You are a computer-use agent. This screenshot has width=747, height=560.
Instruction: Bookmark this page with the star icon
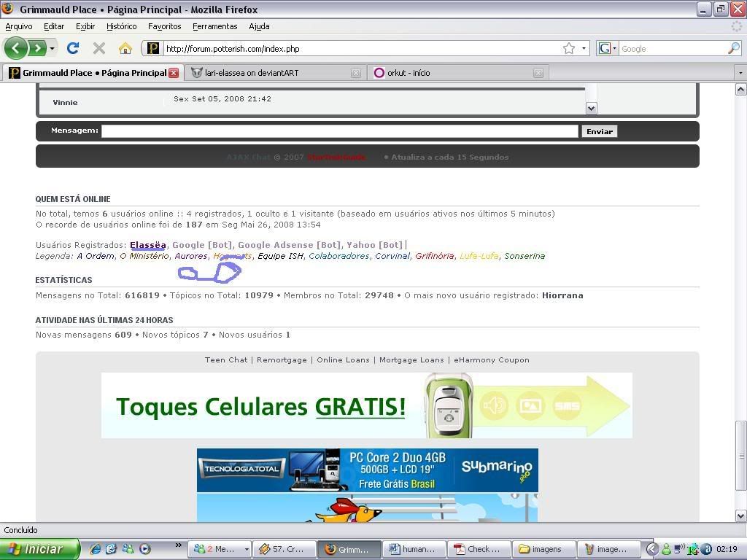(x=569, y=49)
